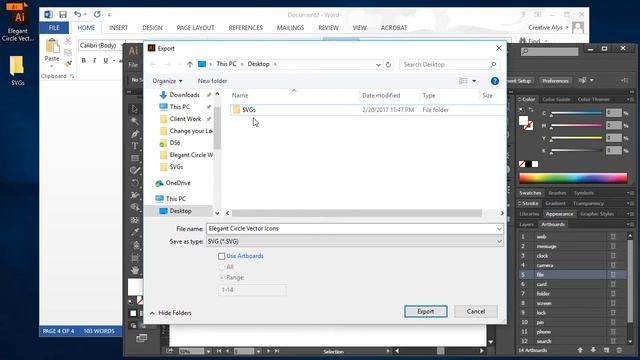The image size is (640, 360).
Task: Select OneDrive in navigation pane
Action: point(178,183)
